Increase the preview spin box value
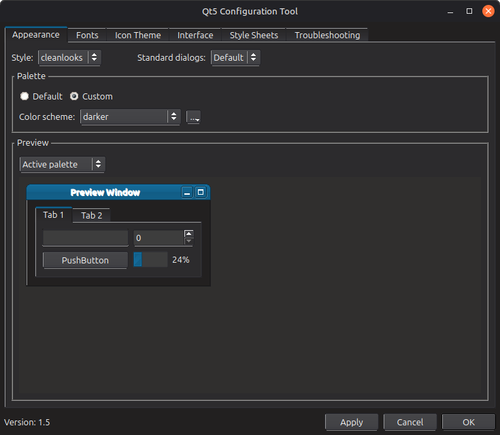500x435 pixels. pyautogui.click(x=189, y=234)
